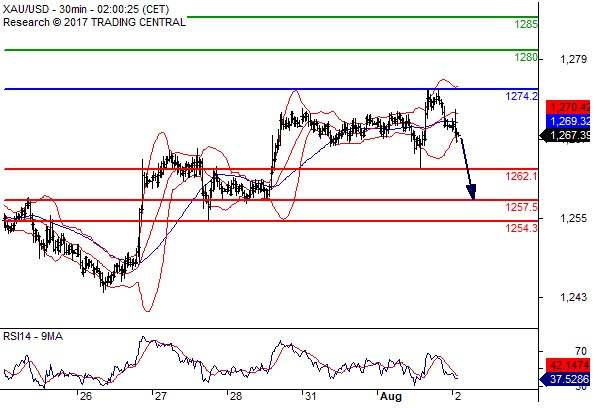Screen dimensions: 594x408
Task: Click the date label 28 on time axis
Action: (x=235, y=397)
